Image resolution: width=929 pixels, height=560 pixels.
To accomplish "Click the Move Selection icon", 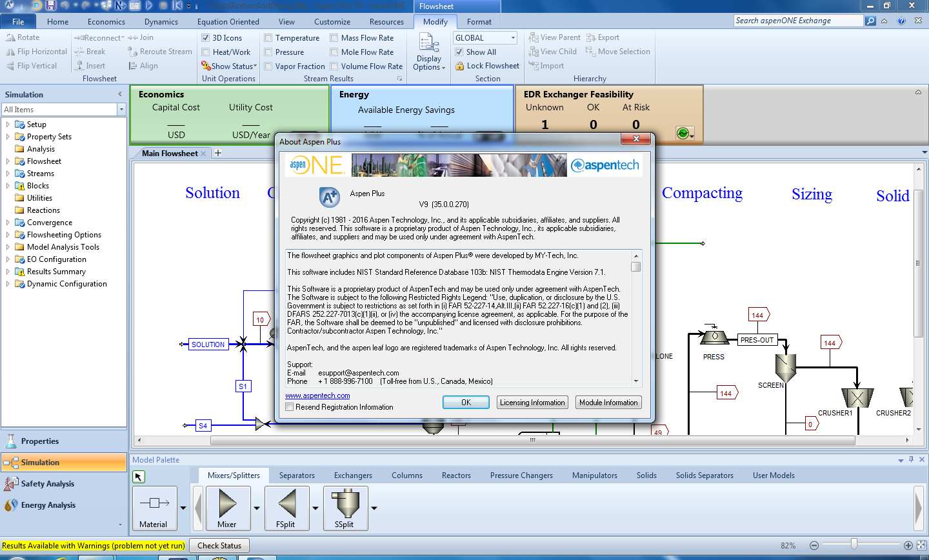I will coord(590,52).
